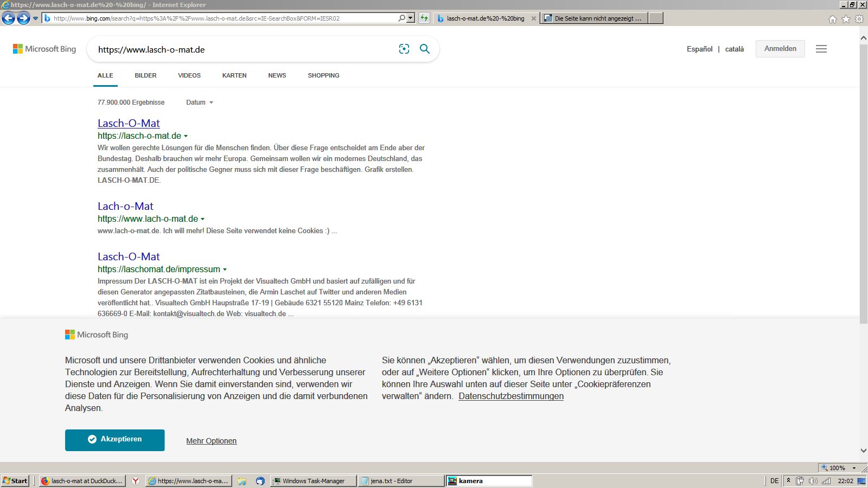Image resolution: width=868 pixels, height=488 pixels.
Task: Open Bing visual search camera icon
Action: [404, 49]
